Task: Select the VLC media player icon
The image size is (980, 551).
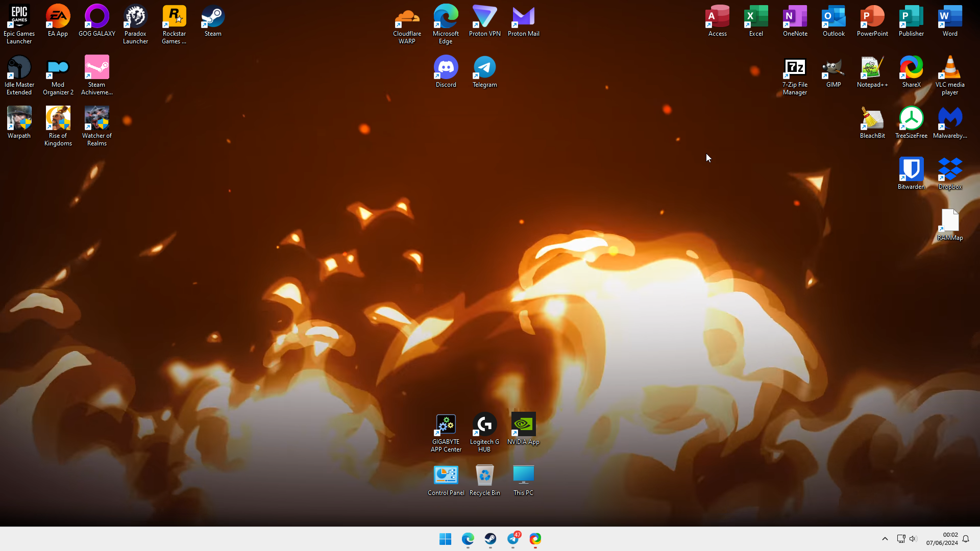Action: pos(950,74)
